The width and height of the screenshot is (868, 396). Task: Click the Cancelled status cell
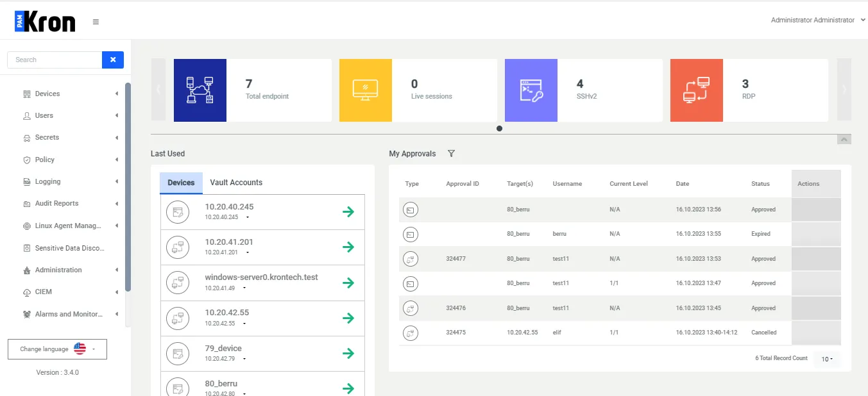[764, 333]
